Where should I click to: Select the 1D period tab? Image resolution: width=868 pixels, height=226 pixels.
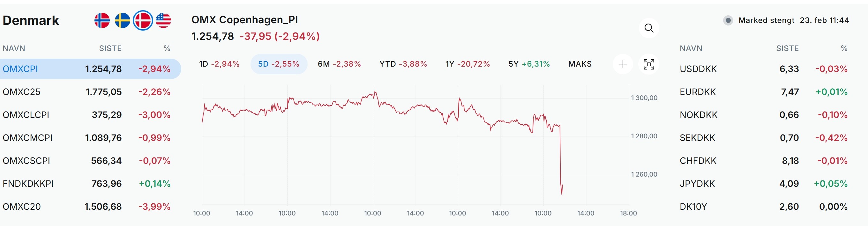pos(219,64)
